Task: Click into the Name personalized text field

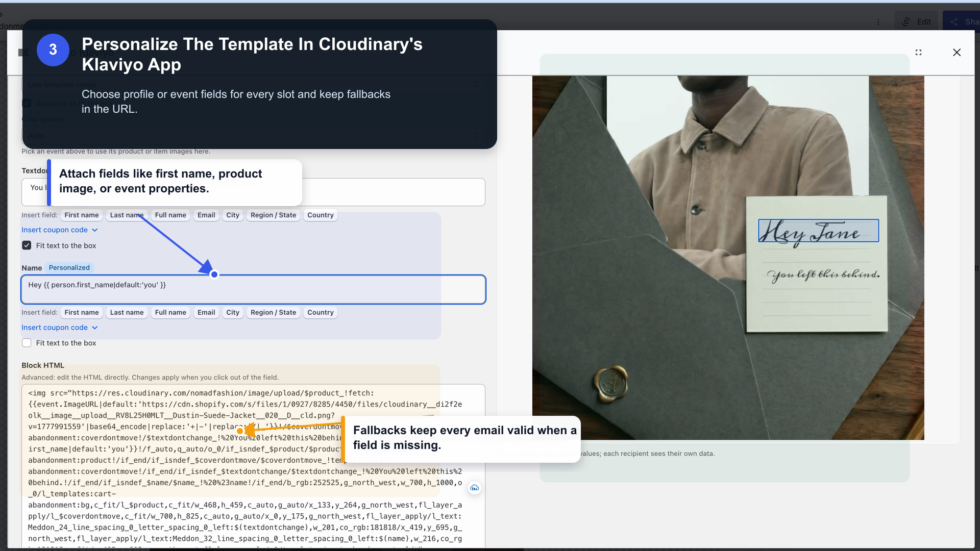Action: pos(253,290)
